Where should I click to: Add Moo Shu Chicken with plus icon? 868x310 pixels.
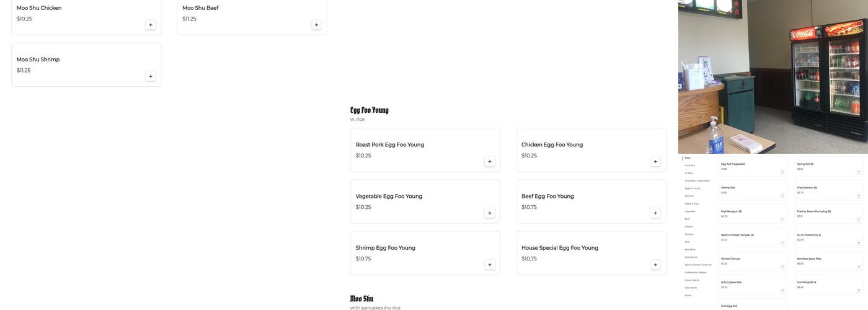pyautogui.click(x=151, y=25)
